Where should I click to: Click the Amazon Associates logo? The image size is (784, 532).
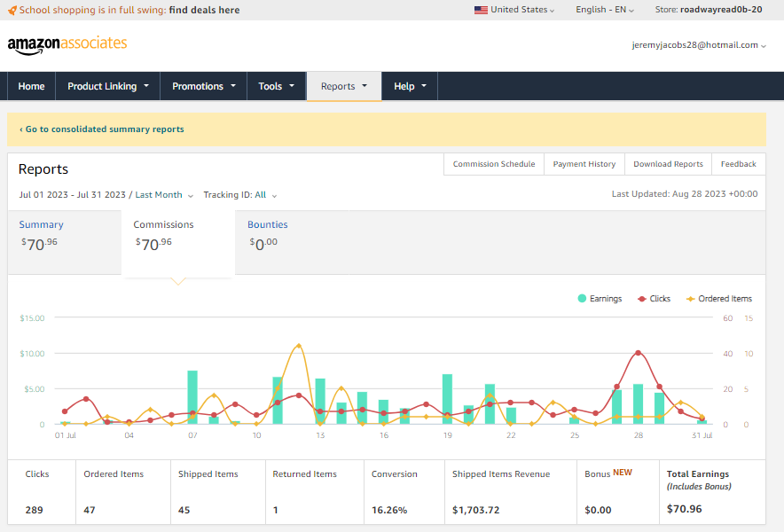[67, 44]
